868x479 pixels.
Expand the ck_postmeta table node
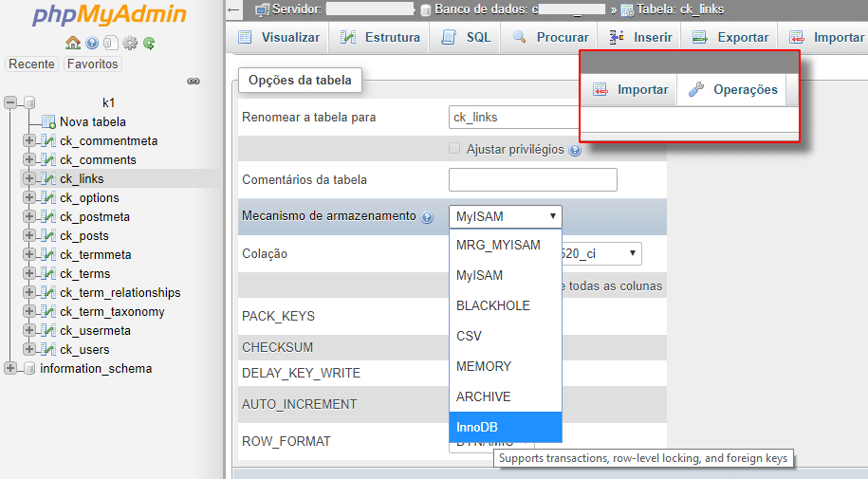tap(29, 216)
